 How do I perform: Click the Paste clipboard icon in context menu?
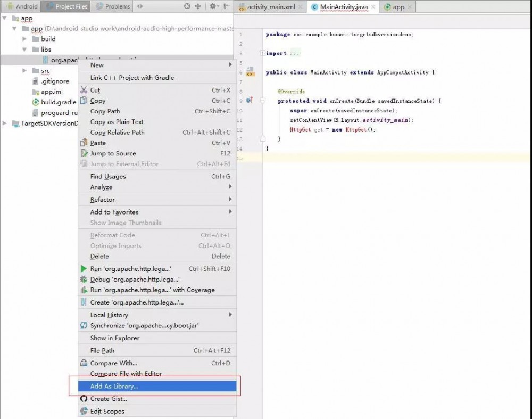(x=84, y=143)
